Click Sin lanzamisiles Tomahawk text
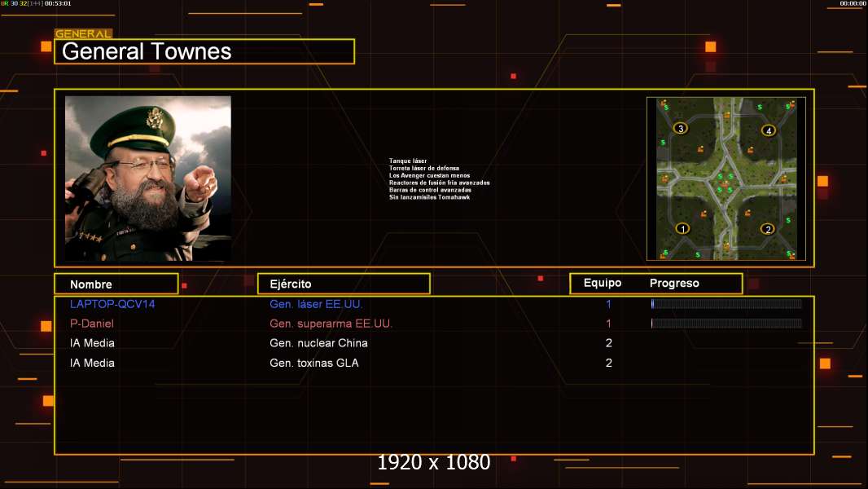Image resolution: width=868 pixels, height=489 pixels. [430, 197]
